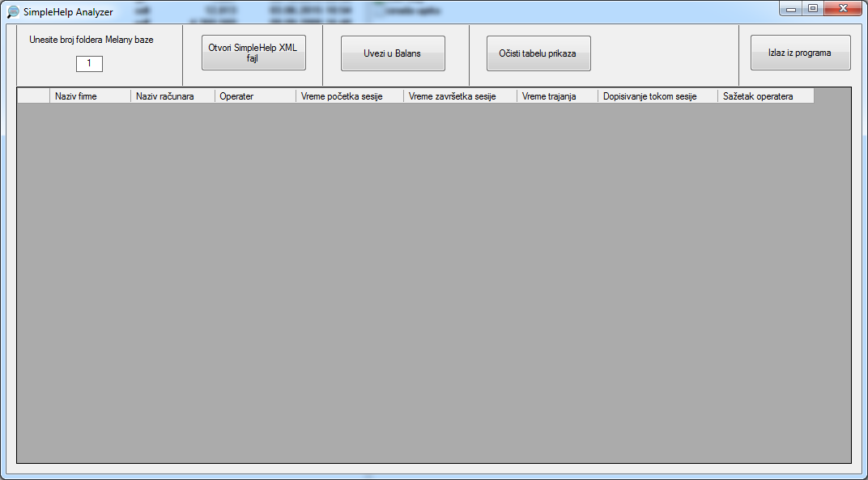Screen dimensions: 868x480
Task: Exit via the Izlaz iz programa button
Action: pyautogui.click(x=800, y=53)
